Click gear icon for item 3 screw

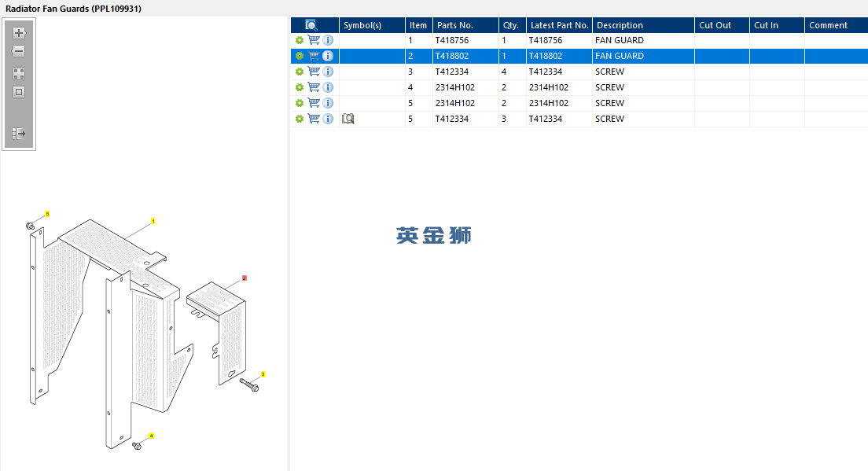pyautogui.click(x=300, y=72)
